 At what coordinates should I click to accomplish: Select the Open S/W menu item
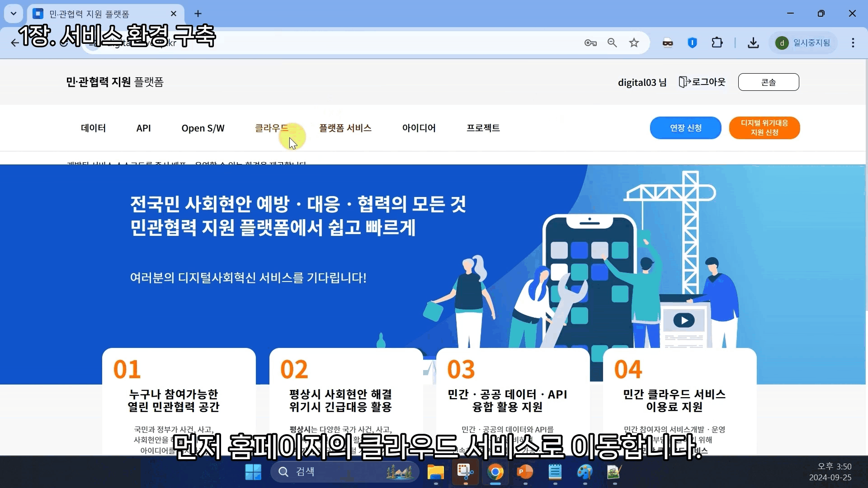(x=203, y=128)
